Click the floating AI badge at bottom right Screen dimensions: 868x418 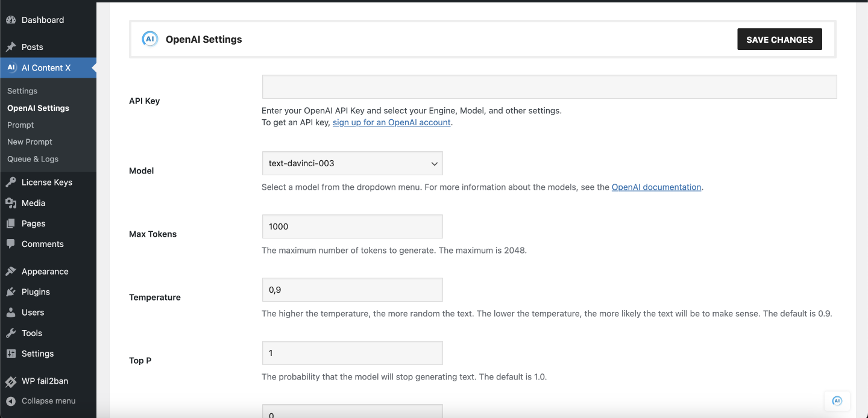point(837,401)
